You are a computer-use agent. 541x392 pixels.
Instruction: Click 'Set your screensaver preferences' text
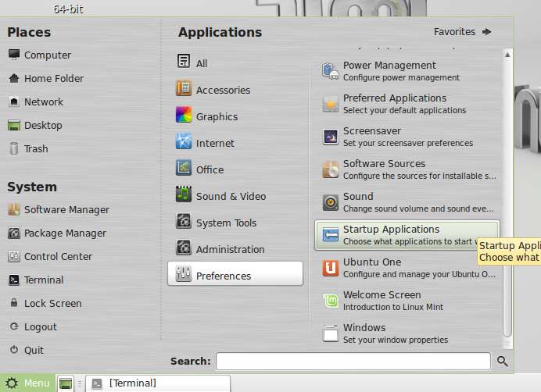tap(408, 143)
